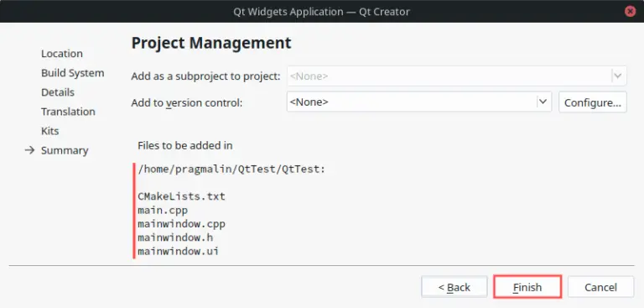Click mainwindow.h in the files list
The height and width of the screenshot is (308, 644).
tap(175, 238)
